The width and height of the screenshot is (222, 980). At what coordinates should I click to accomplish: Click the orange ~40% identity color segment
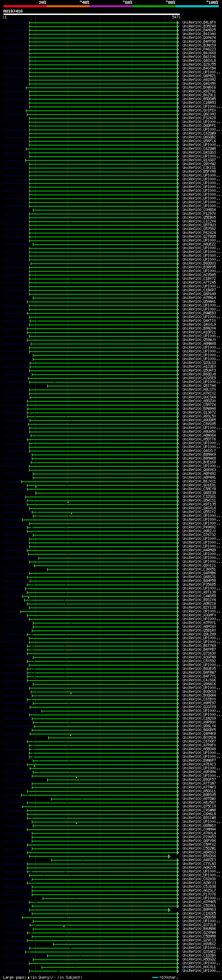(68, 6)
